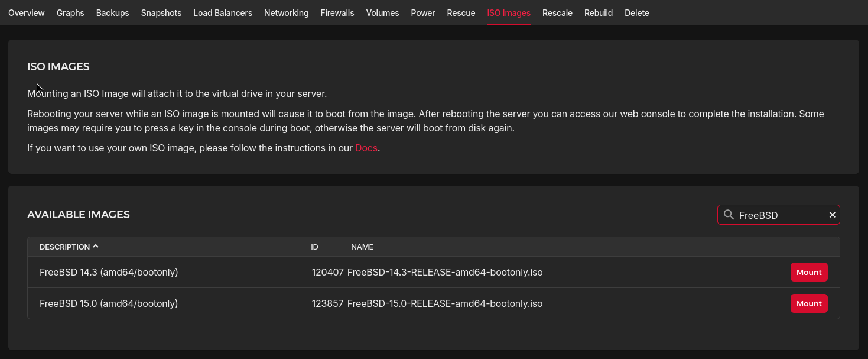The width and height of the screenshot is (868, 359).
Task: Open the Power tab
Action: [x=423, y=12]
